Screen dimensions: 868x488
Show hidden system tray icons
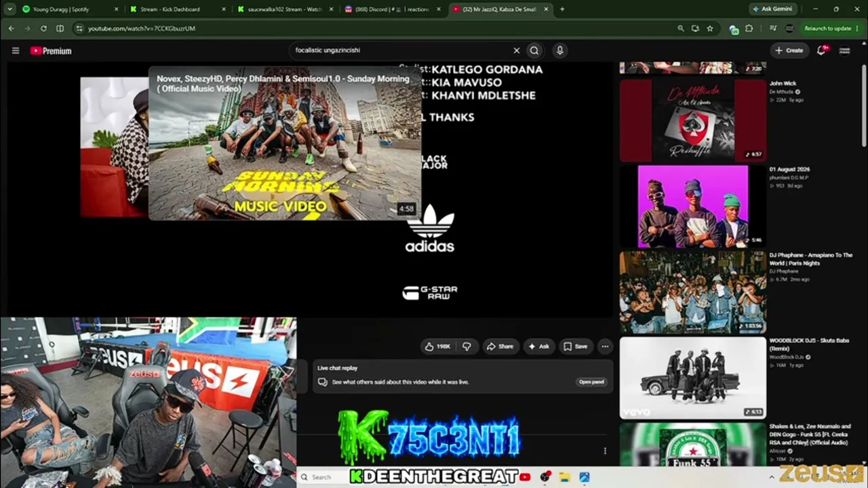click(x=771, y=477)
